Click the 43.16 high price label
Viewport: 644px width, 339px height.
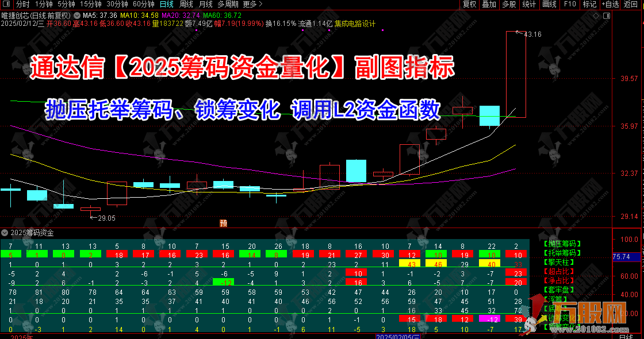[x=532, y=34]
